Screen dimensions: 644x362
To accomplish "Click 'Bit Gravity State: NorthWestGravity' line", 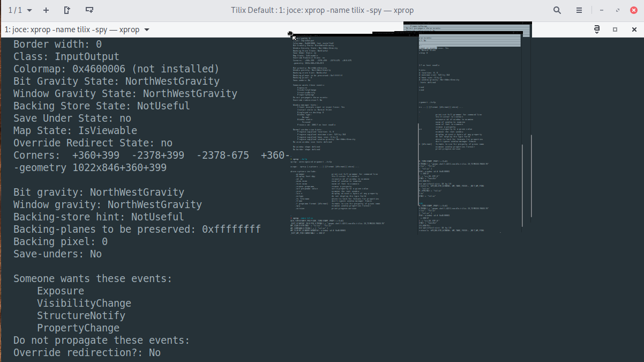I will [x=116, y=81].
